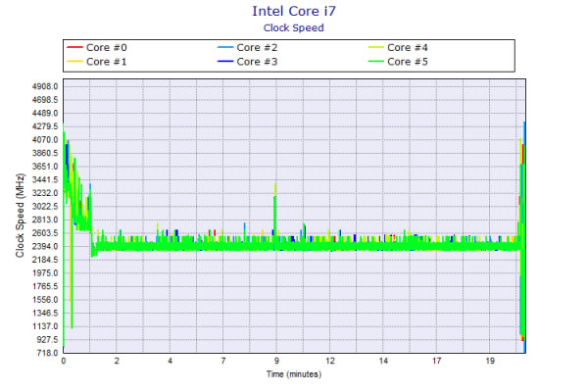The height and width of the screenshot is (392, 588).
Task: Click the 3232.0 y-axis value
Action: (45, 193)
